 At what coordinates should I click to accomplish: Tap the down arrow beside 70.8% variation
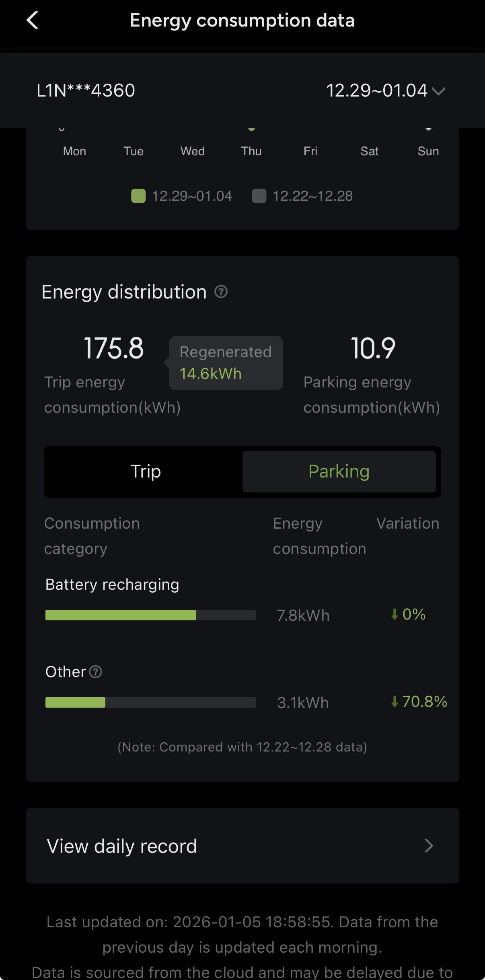[395, 702]
